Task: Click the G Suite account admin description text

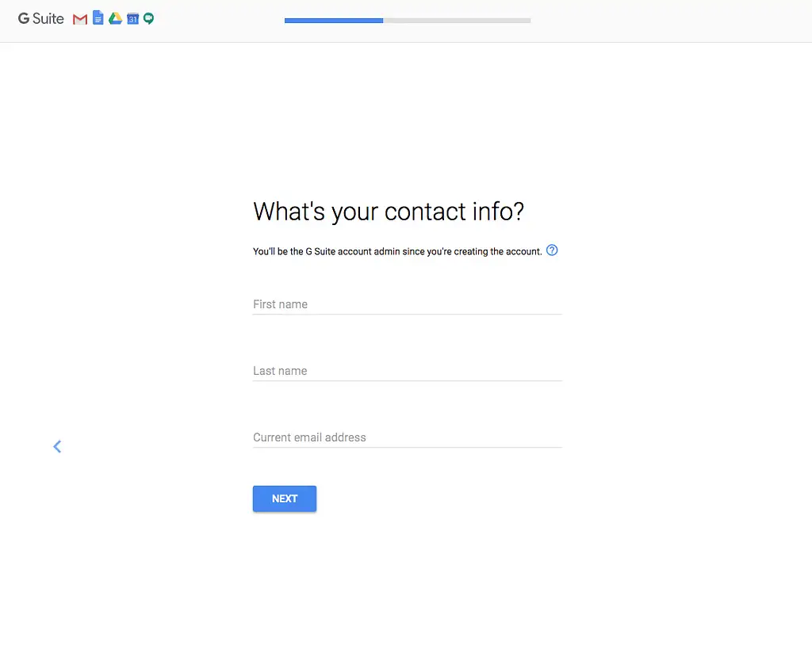Action: pos(397,251)
